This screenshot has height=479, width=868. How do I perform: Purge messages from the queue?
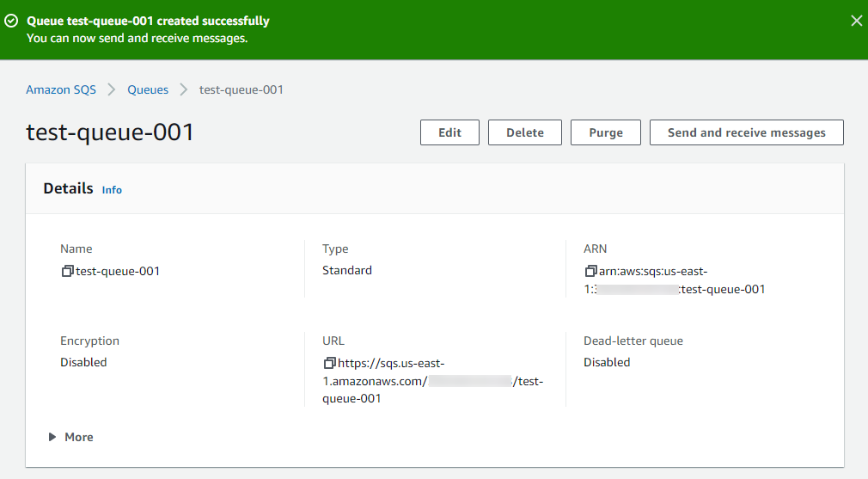[606, 132]
